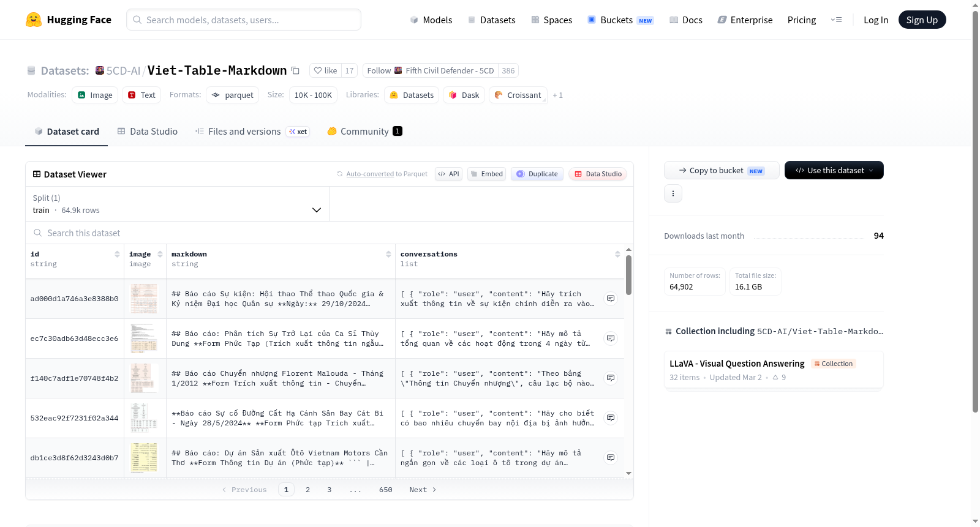Sort by the markdown column arrows

click(388, 254)
